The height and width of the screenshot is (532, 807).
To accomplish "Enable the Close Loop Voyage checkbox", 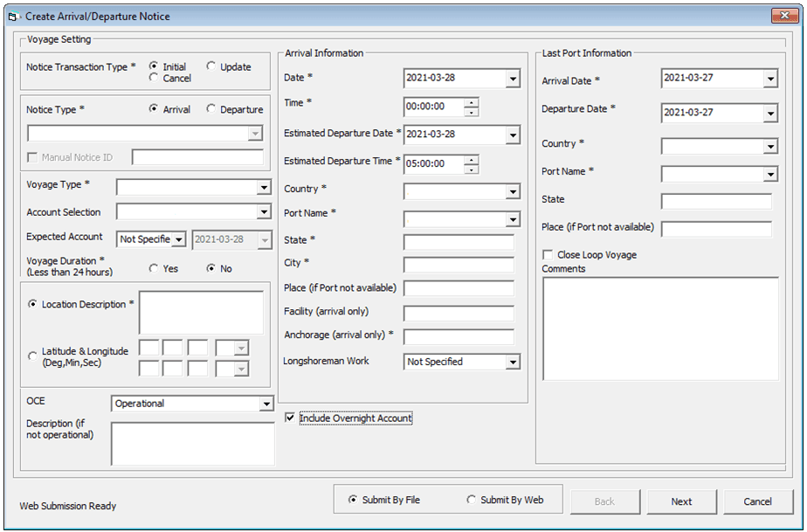I will [547, 256].
